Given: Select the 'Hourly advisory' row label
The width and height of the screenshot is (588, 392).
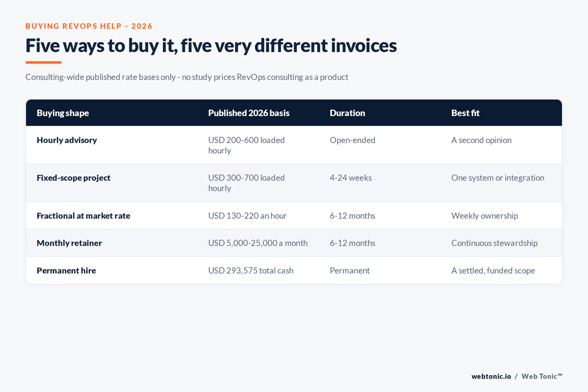Looking at the screenshot, I should pos(67,140).
